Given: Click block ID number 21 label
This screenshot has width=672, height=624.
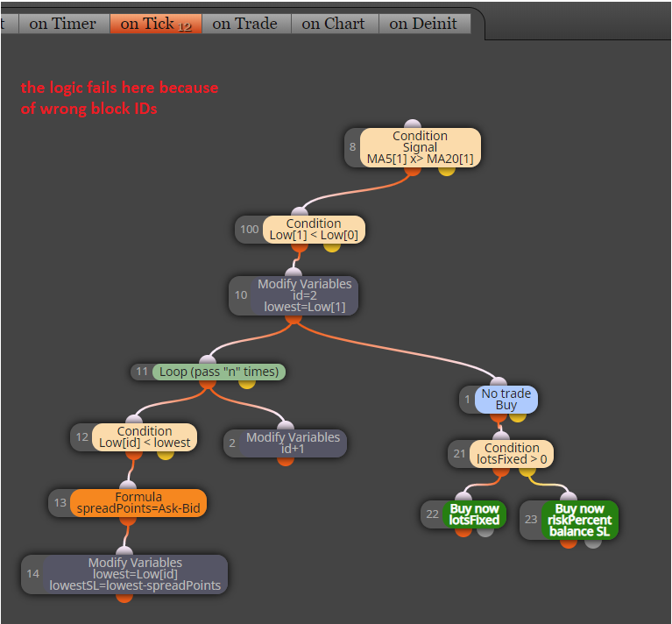Looking at the screenshot, I should point(459,453).
